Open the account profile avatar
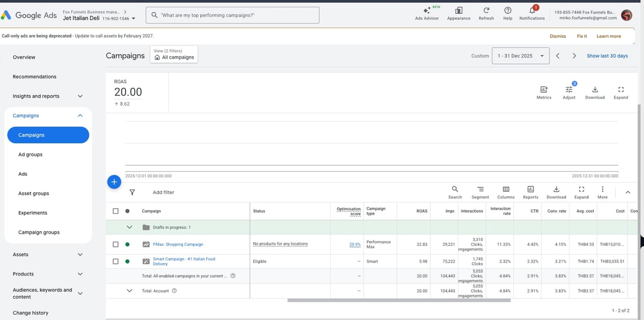644x320 pixels. point(626,15)
